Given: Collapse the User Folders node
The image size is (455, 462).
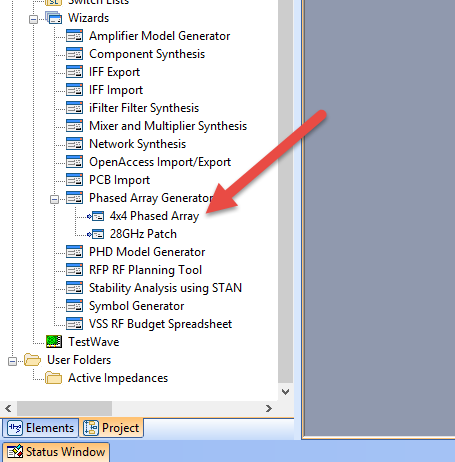Looking at the screenshot, I should point(12,361).
